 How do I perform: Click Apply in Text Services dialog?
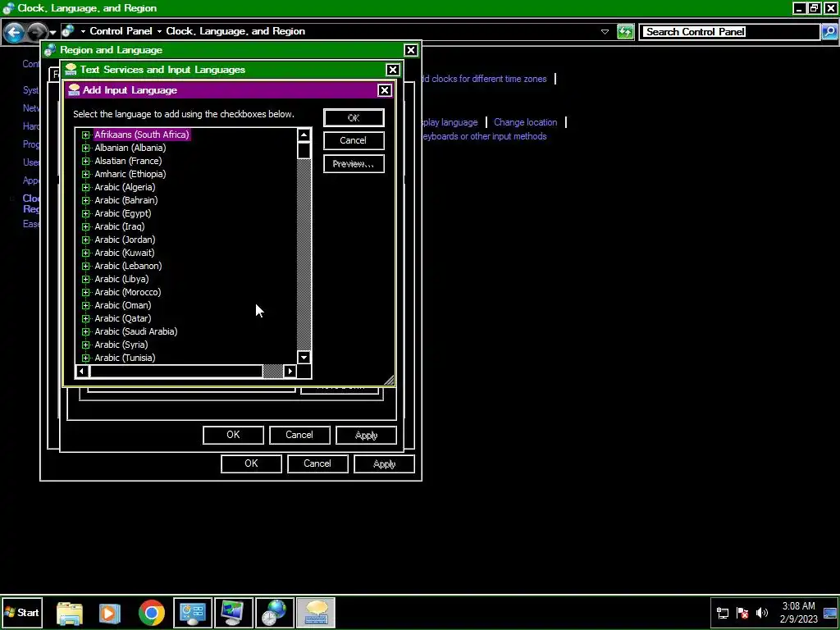(367, 435)
